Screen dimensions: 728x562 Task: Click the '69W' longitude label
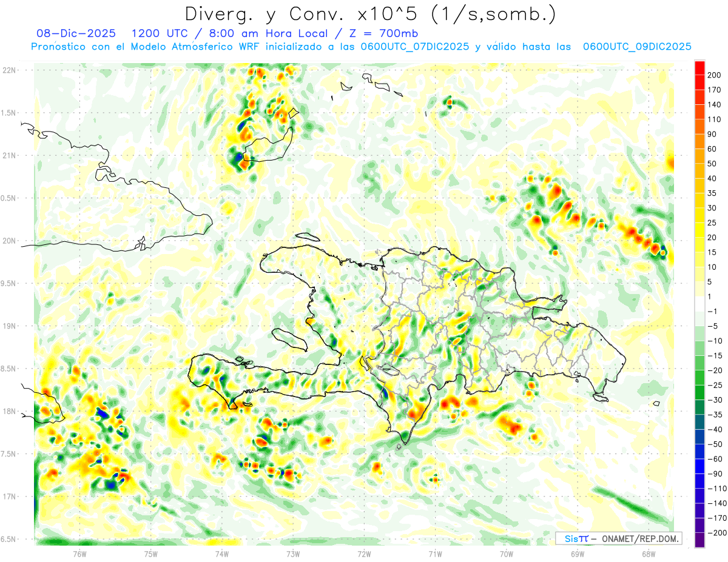tap(577, 554)
